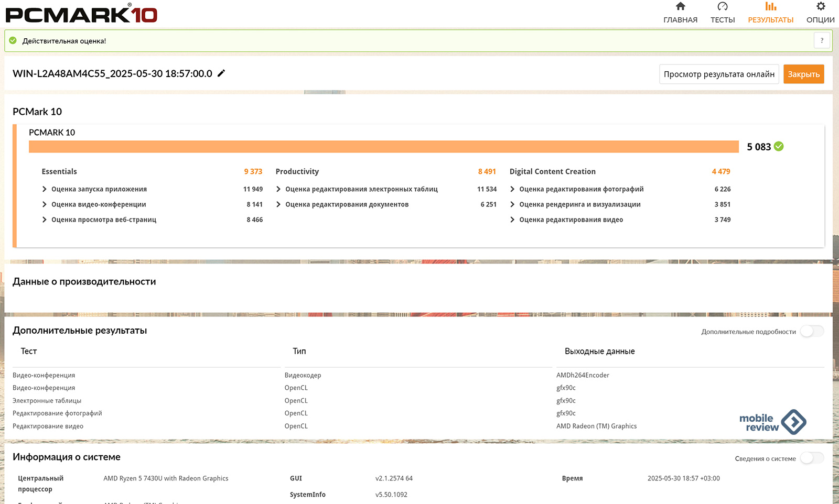Click the orange Закрыть button

803,74
